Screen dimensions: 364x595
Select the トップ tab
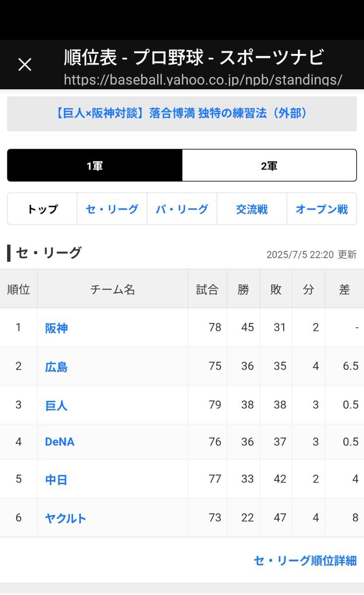click(43, 209)
